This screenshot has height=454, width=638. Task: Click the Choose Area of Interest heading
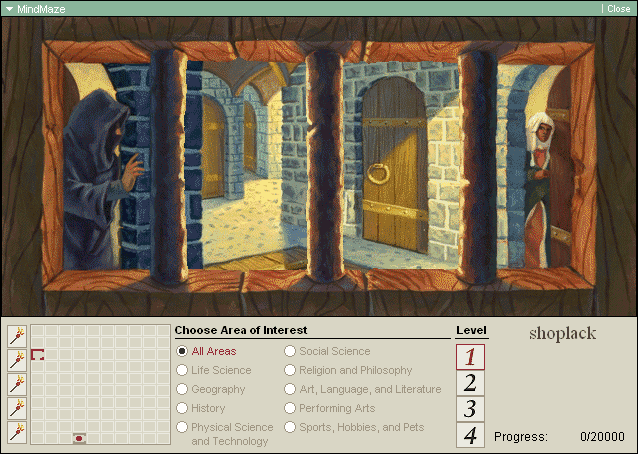coord(241,330)
